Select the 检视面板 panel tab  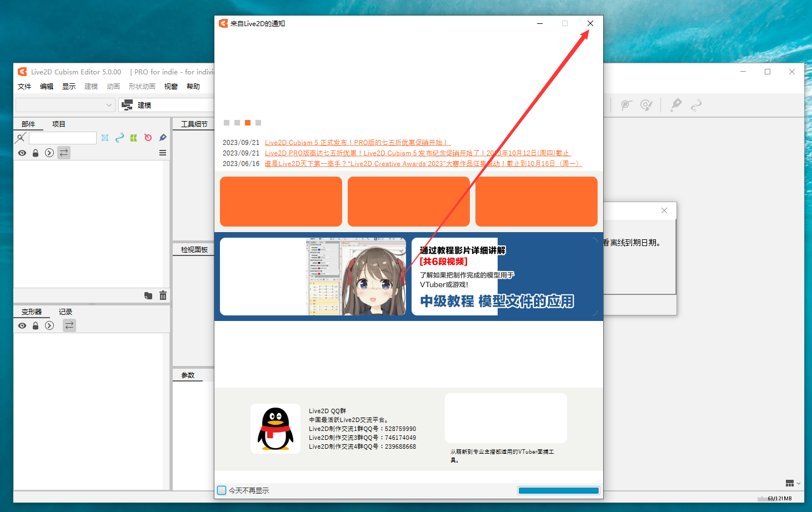coord(194,250)
